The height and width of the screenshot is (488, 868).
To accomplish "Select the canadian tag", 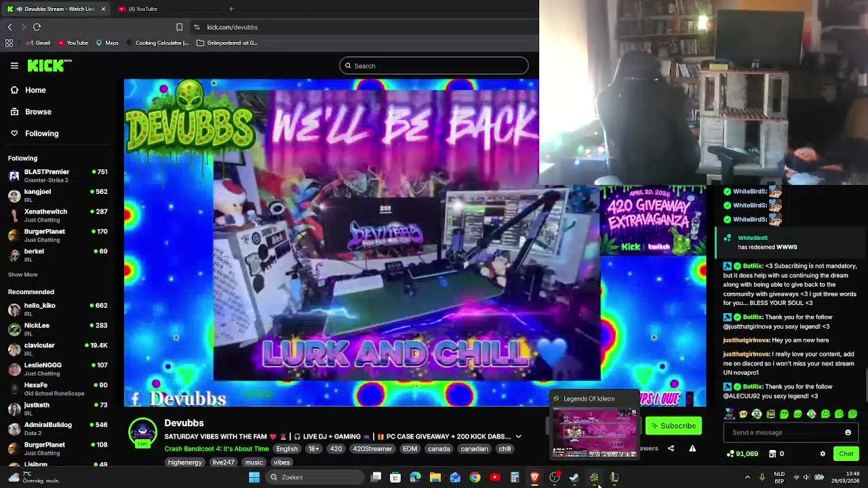I will (474, 449).
